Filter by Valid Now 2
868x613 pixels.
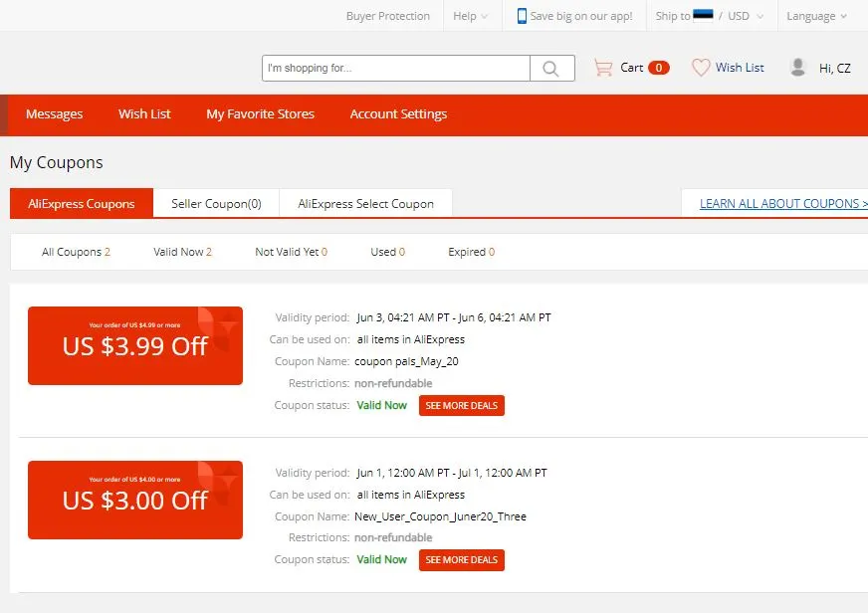[x=183, y=252]
